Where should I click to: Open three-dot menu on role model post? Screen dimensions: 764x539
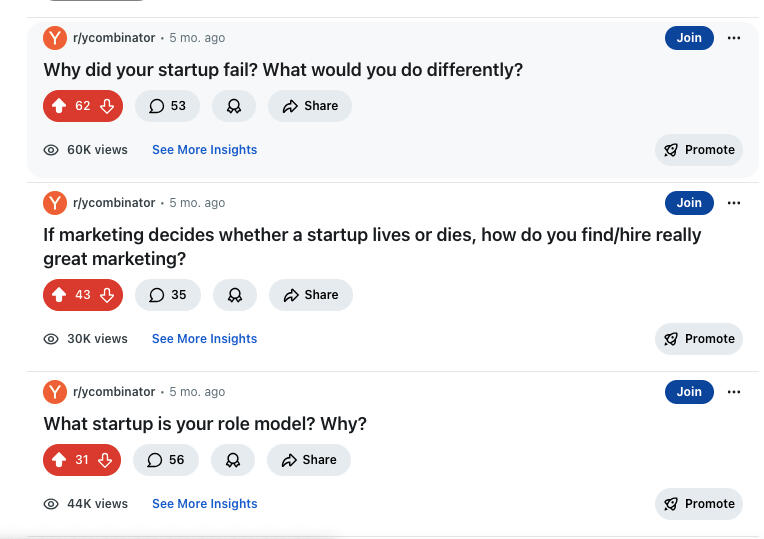(x=734, y=392)
